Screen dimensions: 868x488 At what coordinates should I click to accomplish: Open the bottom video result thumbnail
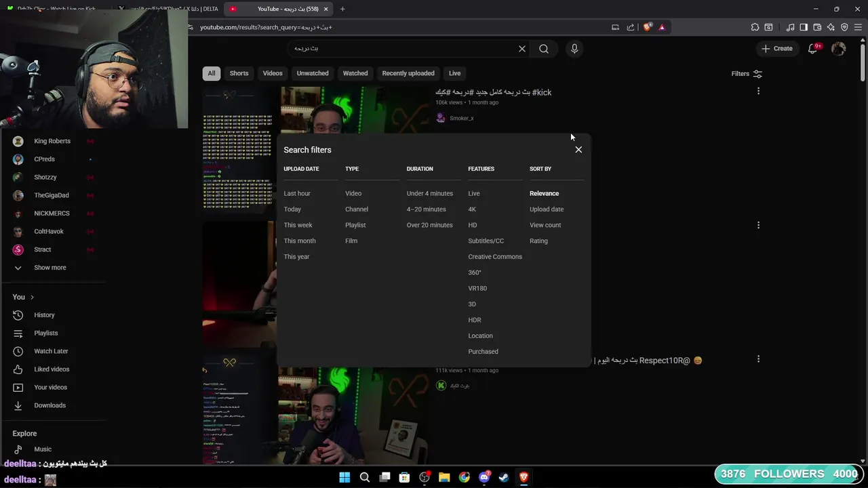click(315, 409)
